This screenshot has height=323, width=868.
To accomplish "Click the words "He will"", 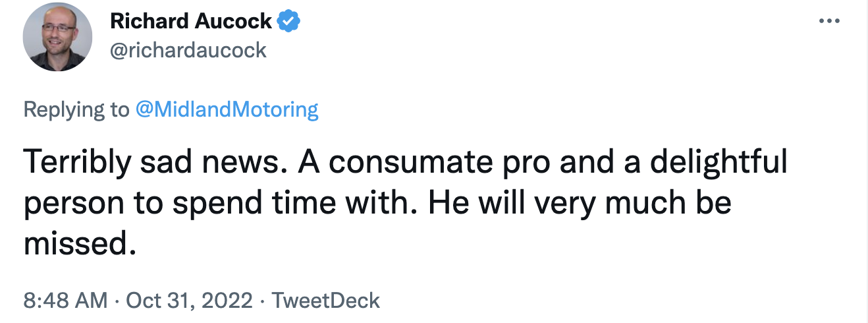I will pos(468,204).
